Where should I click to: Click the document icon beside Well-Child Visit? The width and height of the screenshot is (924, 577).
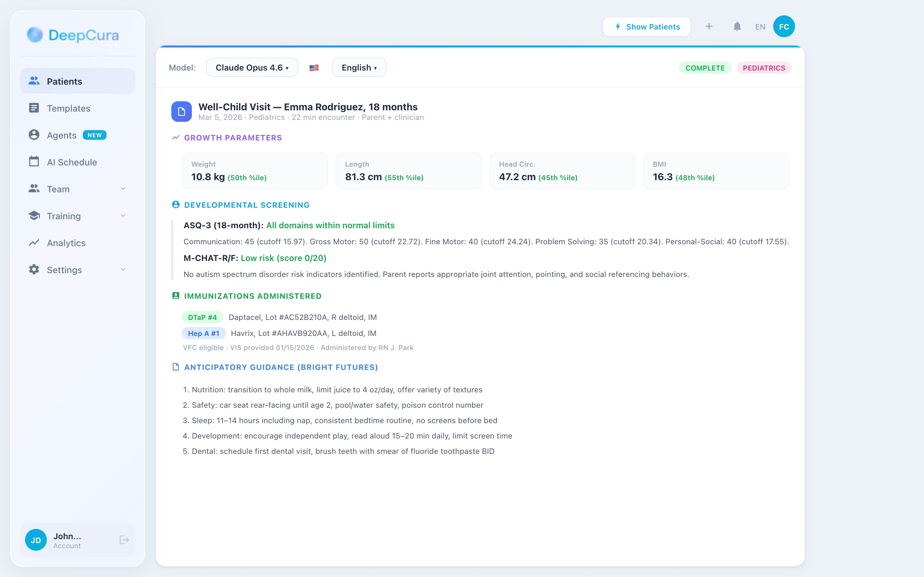181,112
